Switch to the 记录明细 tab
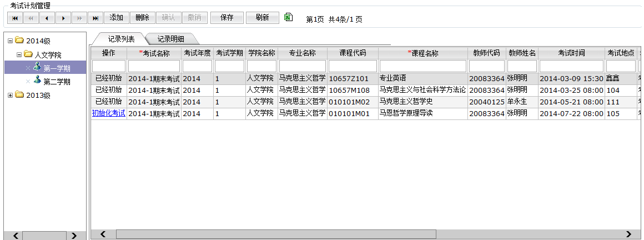The width and height of the screenshot is (644, 240). tap(170, 39)
